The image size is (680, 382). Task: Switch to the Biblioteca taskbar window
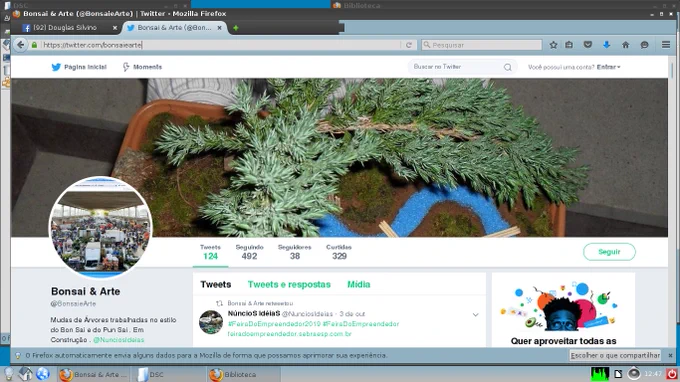coord(244,374)
